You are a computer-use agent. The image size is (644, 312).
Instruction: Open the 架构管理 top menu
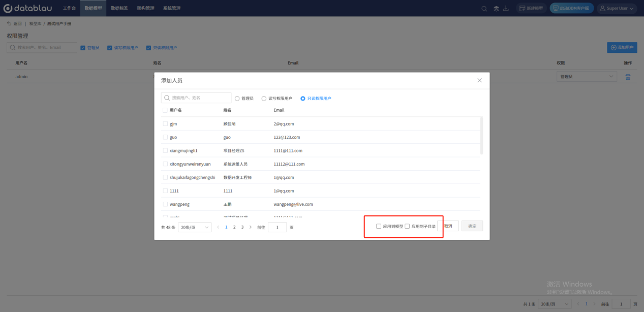tap(146, 8)
